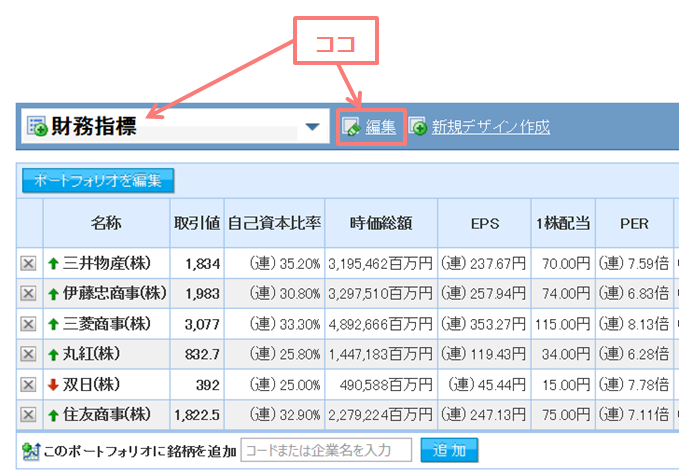Select the 住友商事(株) stock name
The width and height of the screenshot is (693, 476).
107,414
